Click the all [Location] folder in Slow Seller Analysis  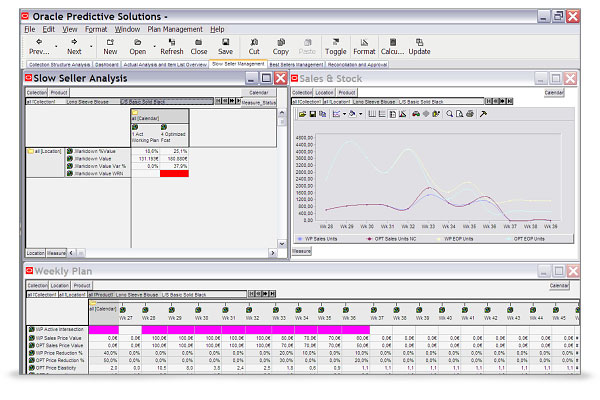tap(44, 152)
